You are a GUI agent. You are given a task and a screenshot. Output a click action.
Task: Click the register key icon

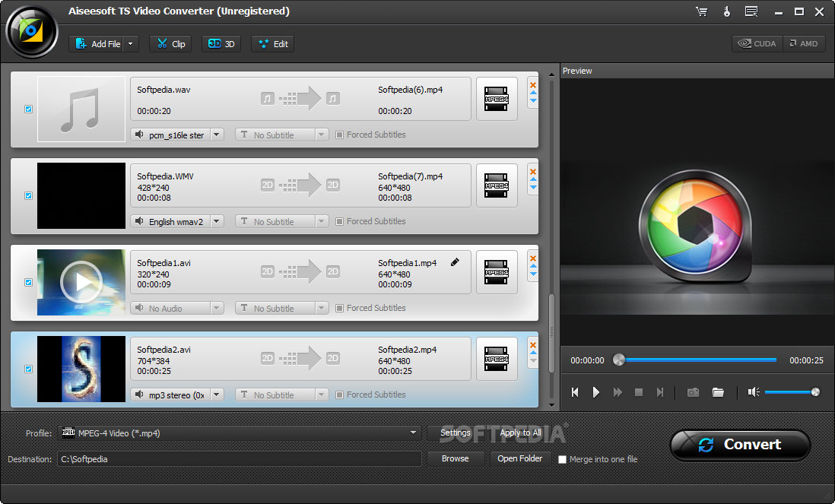click(x=727, y=11)
